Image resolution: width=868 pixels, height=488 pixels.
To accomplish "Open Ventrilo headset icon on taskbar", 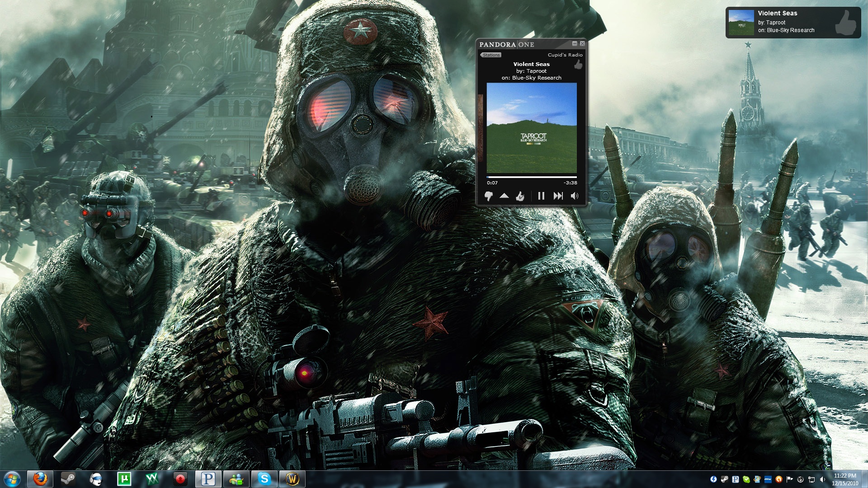I will pyautogui.click(x=96, y=479).
